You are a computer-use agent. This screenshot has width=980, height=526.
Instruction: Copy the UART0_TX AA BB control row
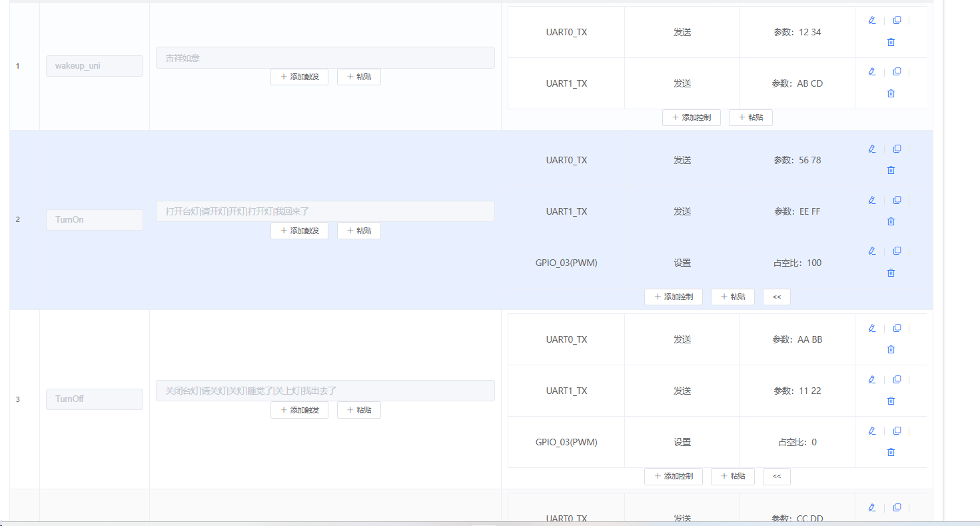click(897, 328)
